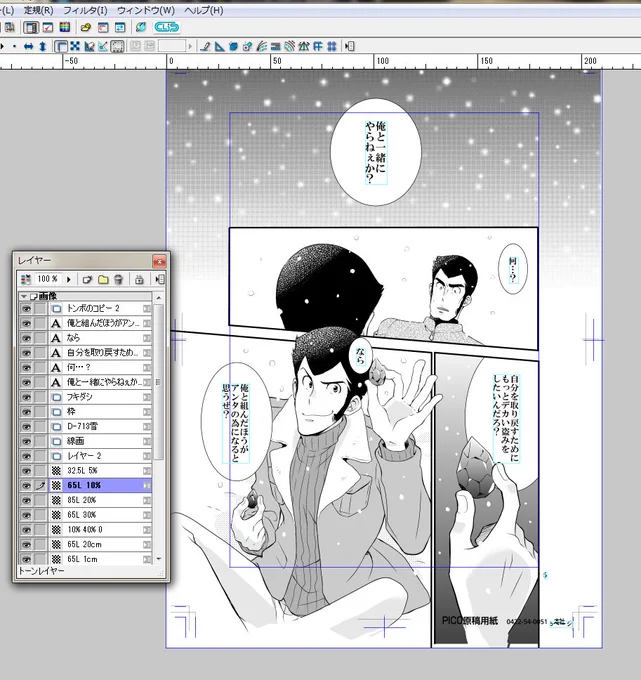The height and width of the screenshot is (680, 641).
Task: Hide the 32.5L 5% tone layer
Action: click(x=26, y=471)
